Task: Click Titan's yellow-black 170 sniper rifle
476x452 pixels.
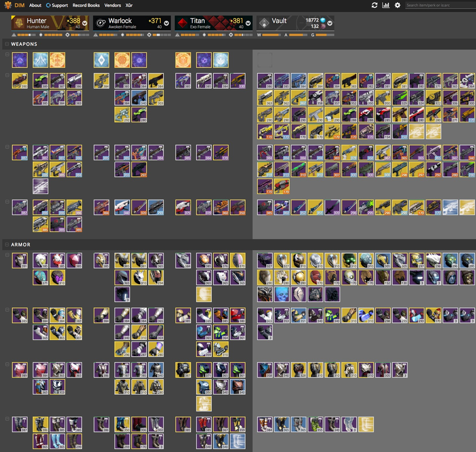Action: 221,152
